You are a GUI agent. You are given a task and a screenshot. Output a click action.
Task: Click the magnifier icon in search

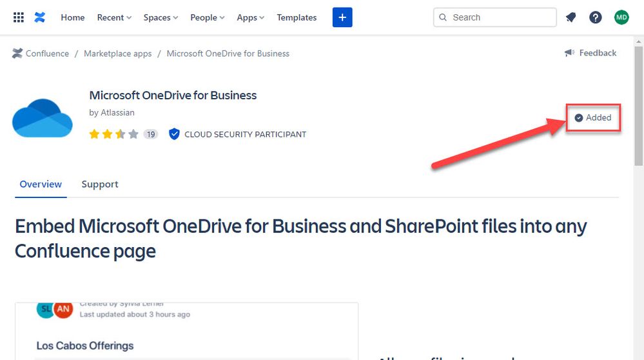pyautogui.click(x=443, y=17)
